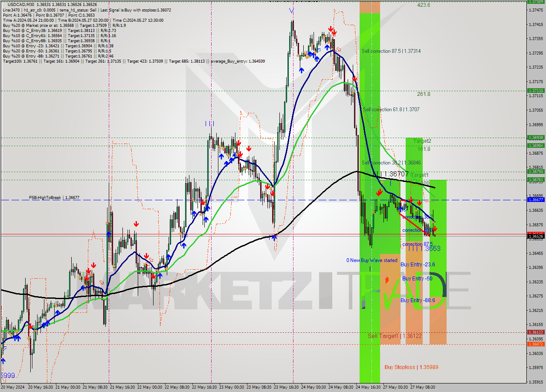The width and height of the screenshot is (546, 392).
Task: Click the Buy %20 @ Market price info line
Action: click(64, 25)
